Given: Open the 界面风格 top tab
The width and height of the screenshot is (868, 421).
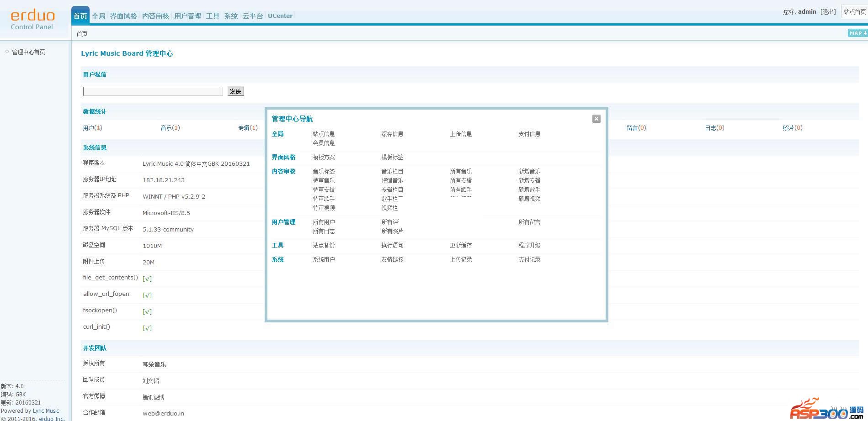Looking at the screenshot, I should click(x=123, y=16).
